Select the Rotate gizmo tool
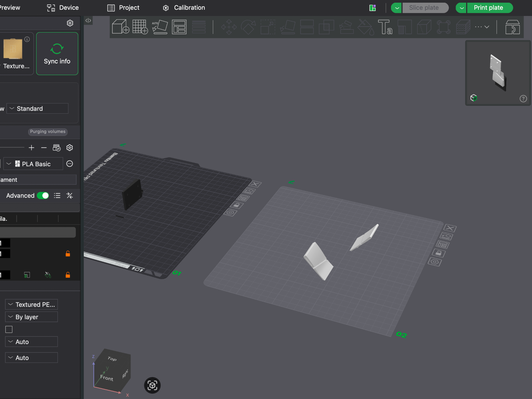The width and height of the screenshot is (532, 399). [x=248, y=27]
